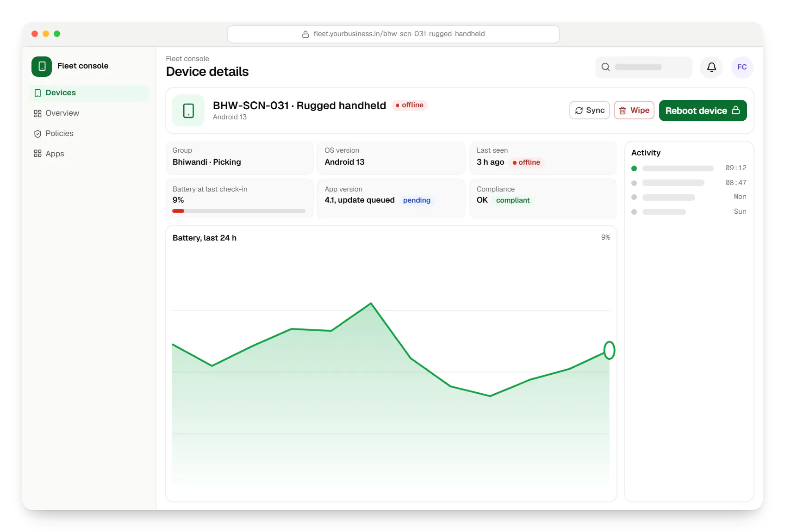Click the offline badge under Last seen
Image resolution: width=785 pixels, height=532 pixels.
526,162
